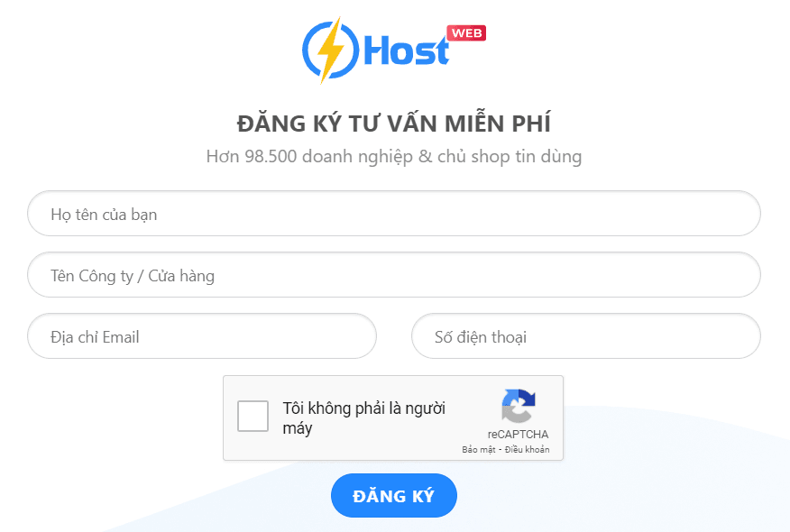
Task: Focus the "Họ tên của bạn" field
Action: point(394,213)
